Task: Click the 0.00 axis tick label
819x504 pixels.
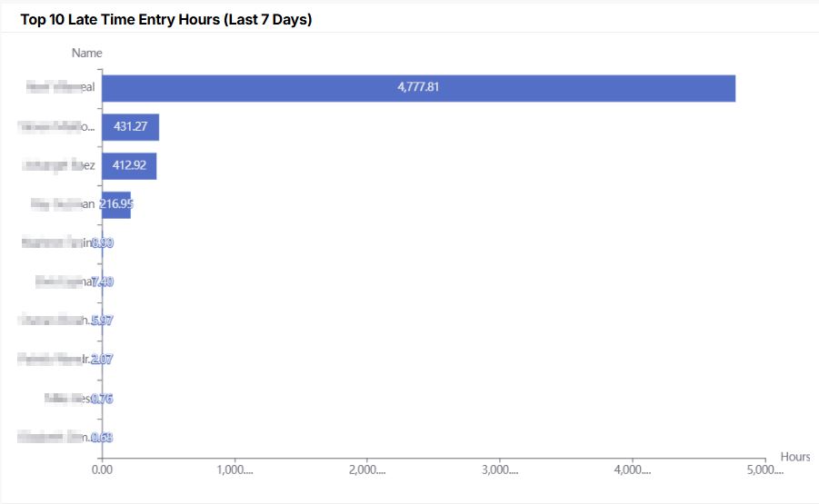Action: click(x=102, y=469)
